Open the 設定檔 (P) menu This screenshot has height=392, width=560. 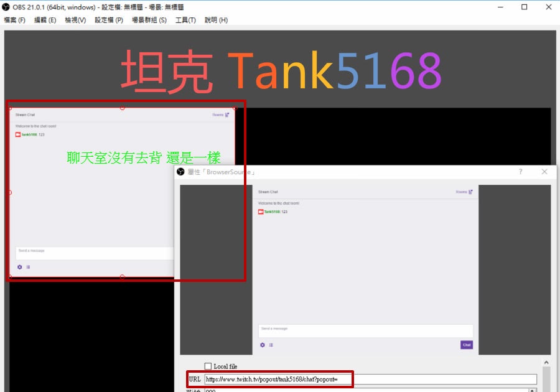(x=109, y=20)
